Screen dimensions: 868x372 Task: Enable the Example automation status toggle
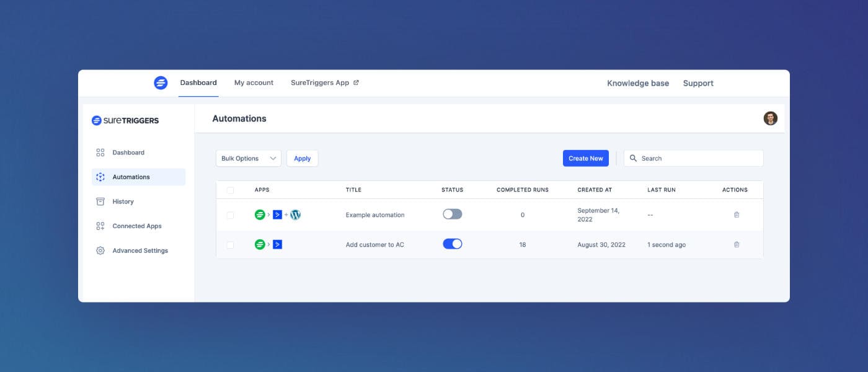pyautogui.click(x=453, y=214)
